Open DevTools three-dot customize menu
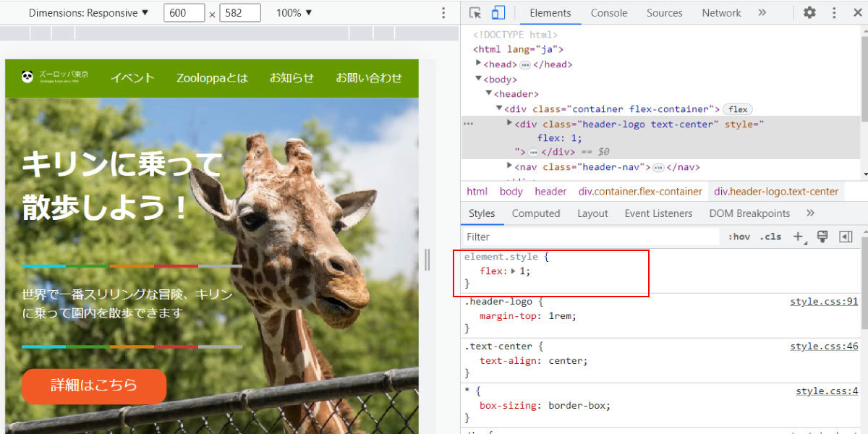Image resolution: width=868 pixels, height=434 pixels. 834,13
